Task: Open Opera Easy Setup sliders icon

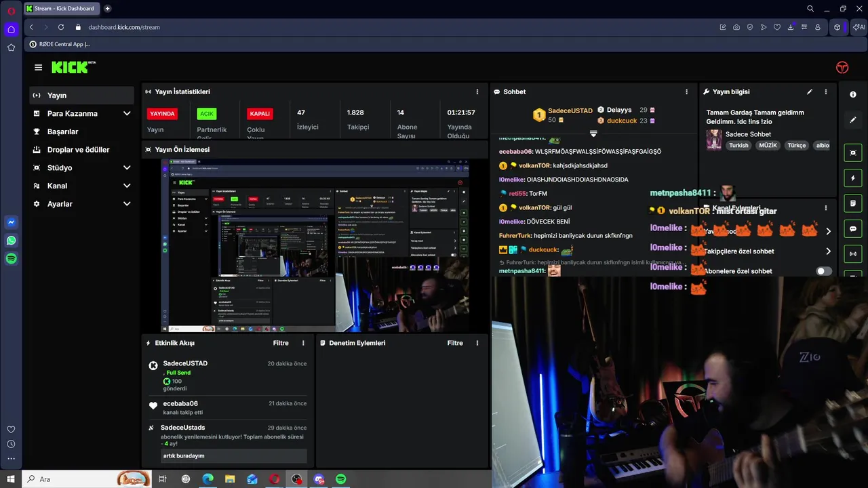Action: point(804,27)
